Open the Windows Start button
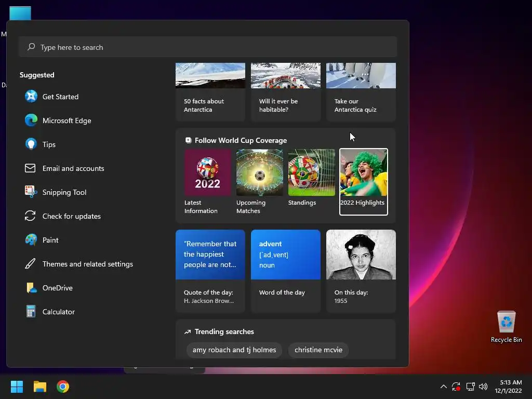This screenshot has height=399, width=532. tap(17, 387)
